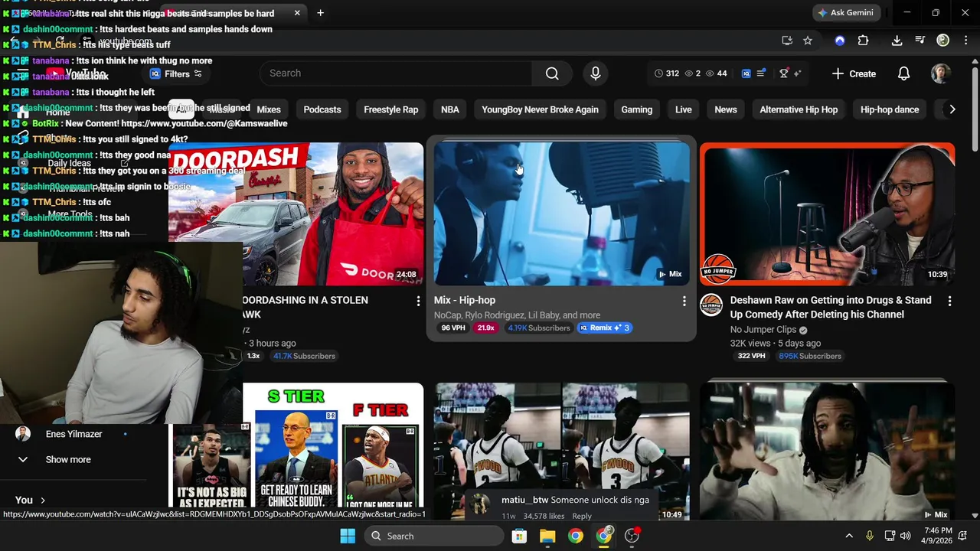
Task: Click the vidIQ logo icon in stats bar
Action: [x=746, y=73]
